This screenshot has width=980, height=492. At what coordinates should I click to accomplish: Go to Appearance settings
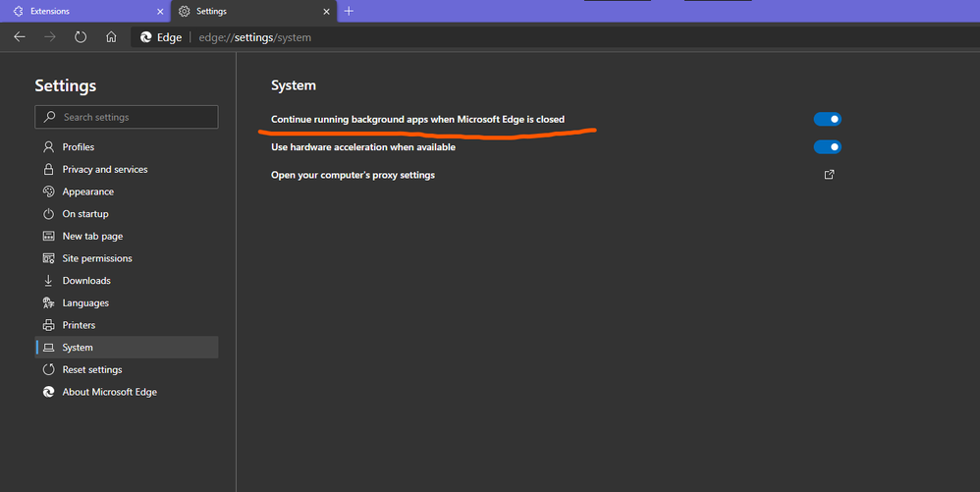(127, 191)
